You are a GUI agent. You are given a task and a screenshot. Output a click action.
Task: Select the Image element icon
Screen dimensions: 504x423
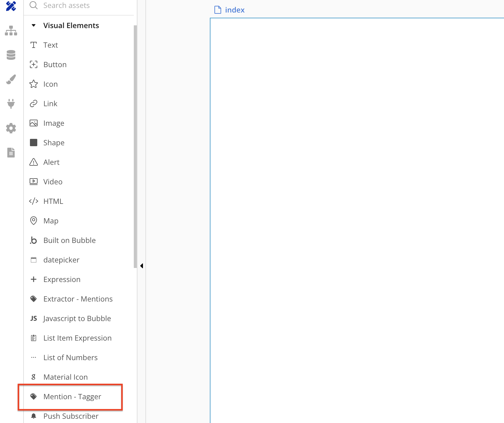pos(34,123)
